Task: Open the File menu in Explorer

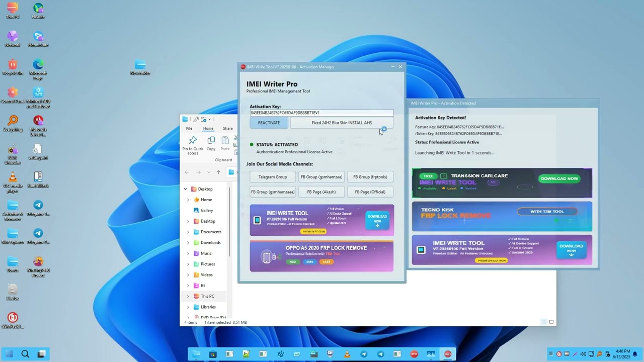Action: [x=189, y=128]
